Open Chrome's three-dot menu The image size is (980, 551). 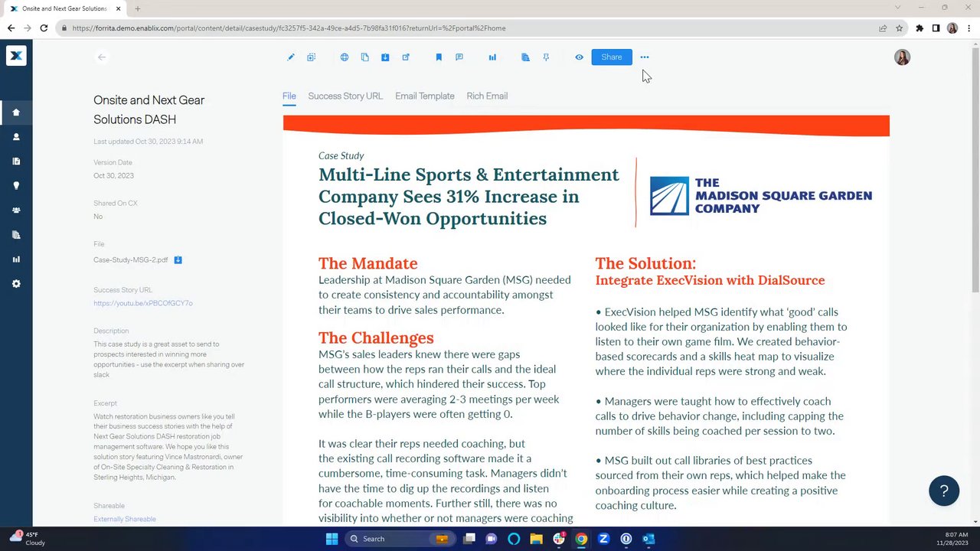[969, 28]
